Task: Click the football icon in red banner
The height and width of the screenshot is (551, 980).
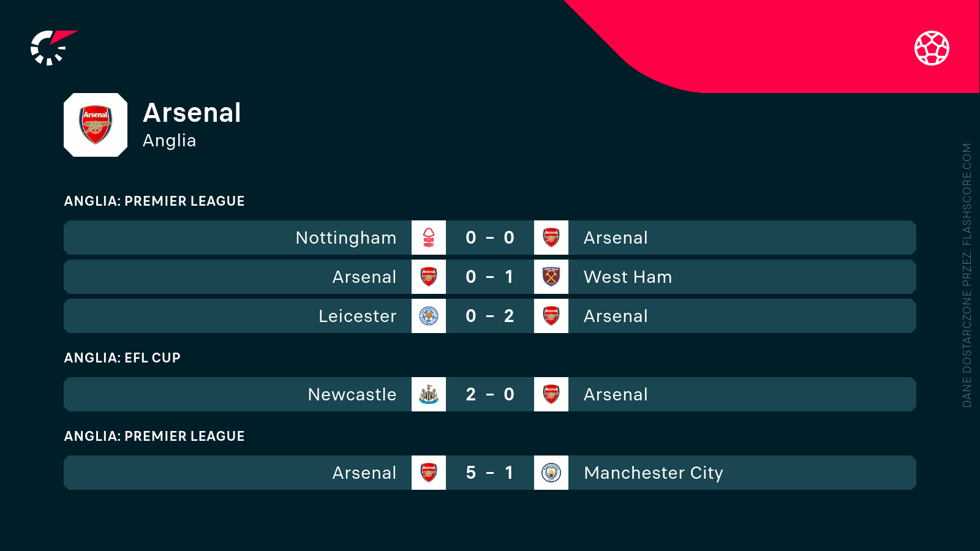Action: pos(932,48)
